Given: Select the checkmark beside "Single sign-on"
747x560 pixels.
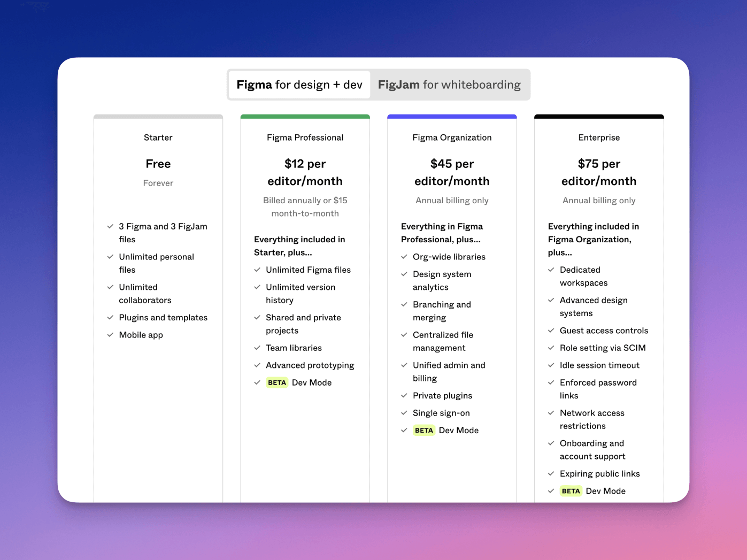Looking at the screenshot, I should pyautogui.click(x=404, y=413).
